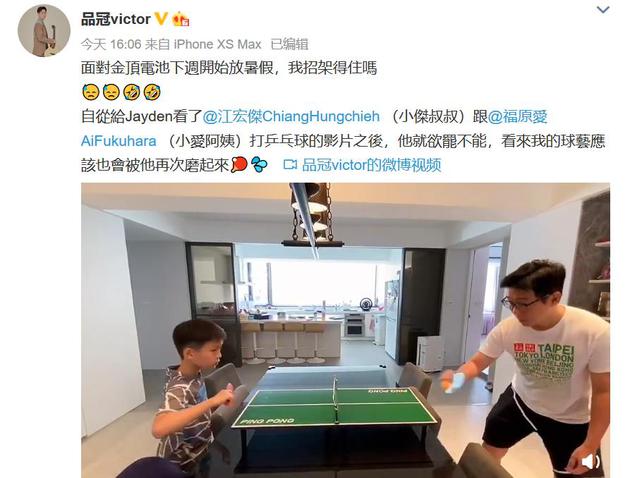Viewport: 630px width, 478px height.
Task: Play the ping pong video
Action: tap(345, 330)
